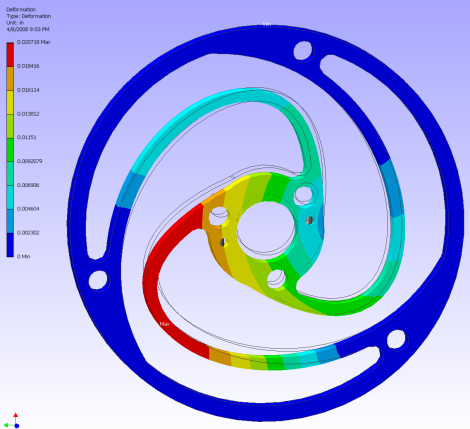This screenshot has width=470, height=429.
Task: Click the light blue band in the legend
Action: [10, 221]
